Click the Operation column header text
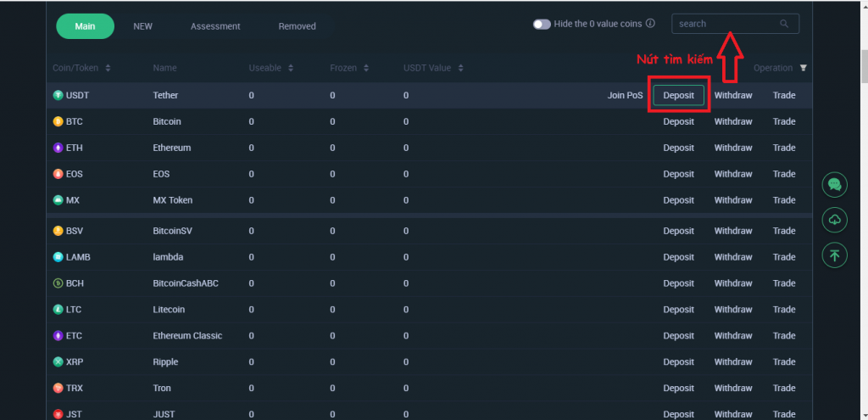868x420 pixels. (773, 68)
